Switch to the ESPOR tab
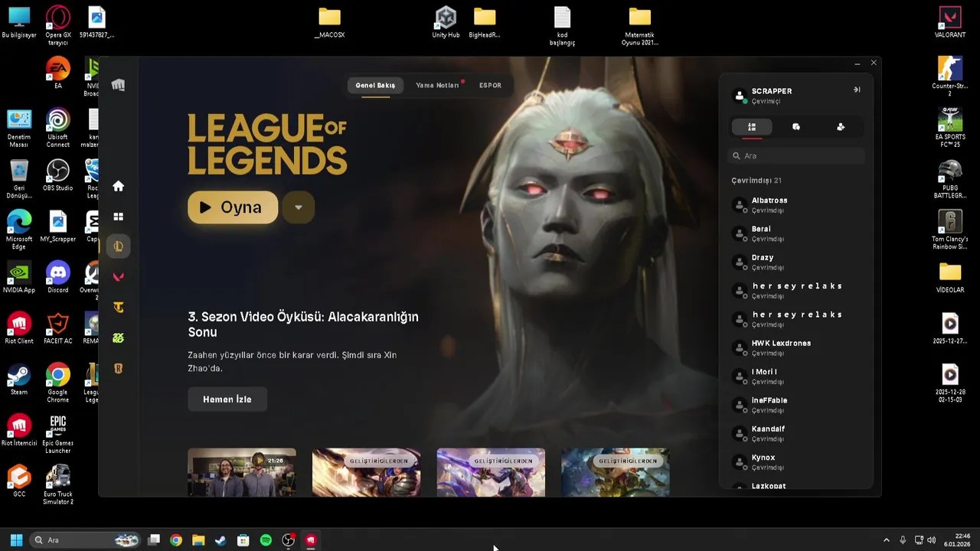980x551 pixels. 490,85
